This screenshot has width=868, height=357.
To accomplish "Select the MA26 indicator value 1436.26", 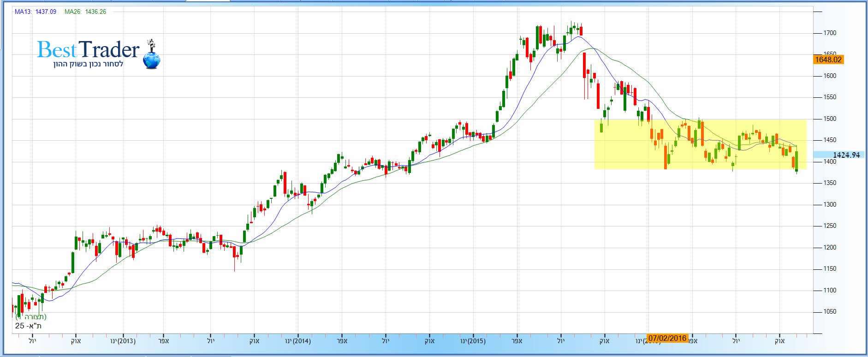I will [95, 12].
